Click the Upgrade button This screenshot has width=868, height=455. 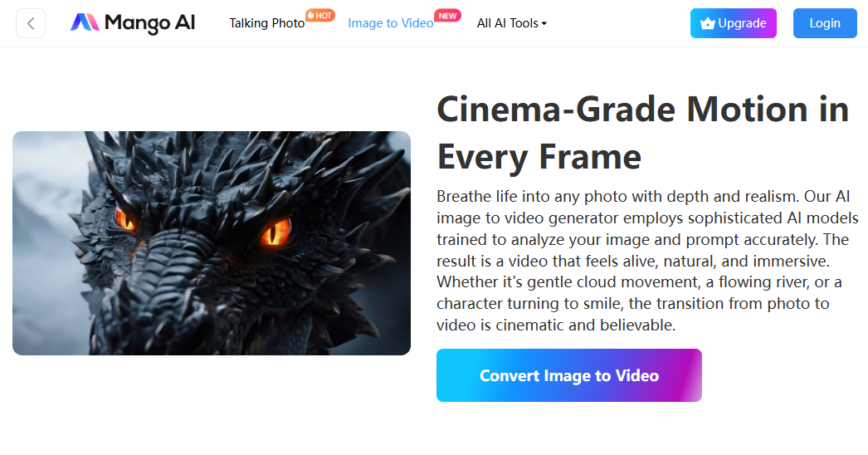(733, 23)
